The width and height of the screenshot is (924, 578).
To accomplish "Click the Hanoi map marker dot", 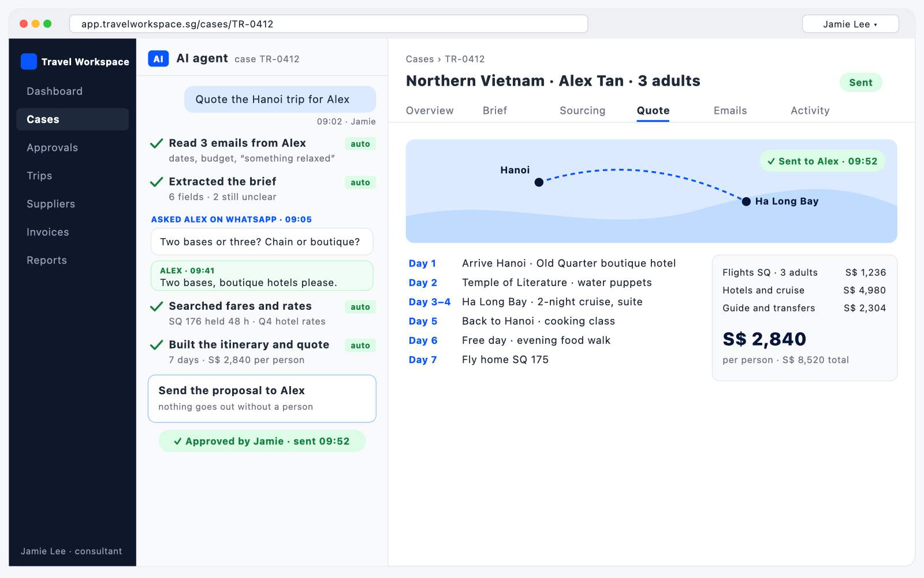I will click(539, 182).
